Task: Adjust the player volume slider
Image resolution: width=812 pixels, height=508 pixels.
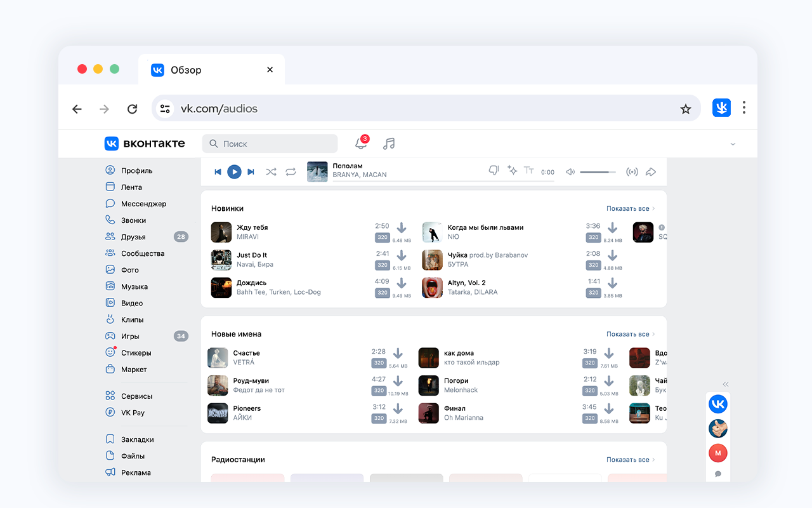Action: [x=598, y=171]
